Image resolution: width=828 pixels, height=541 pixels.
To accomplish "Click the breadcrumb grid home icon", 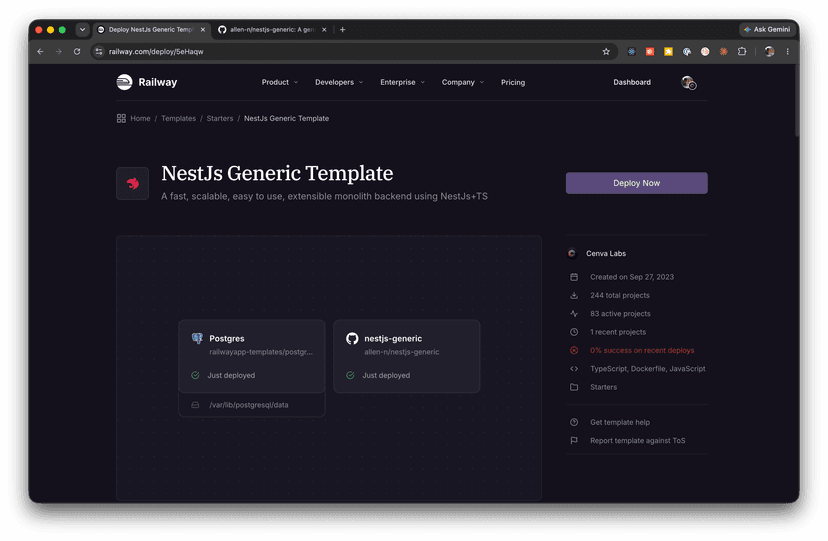I will click(121, 118).
